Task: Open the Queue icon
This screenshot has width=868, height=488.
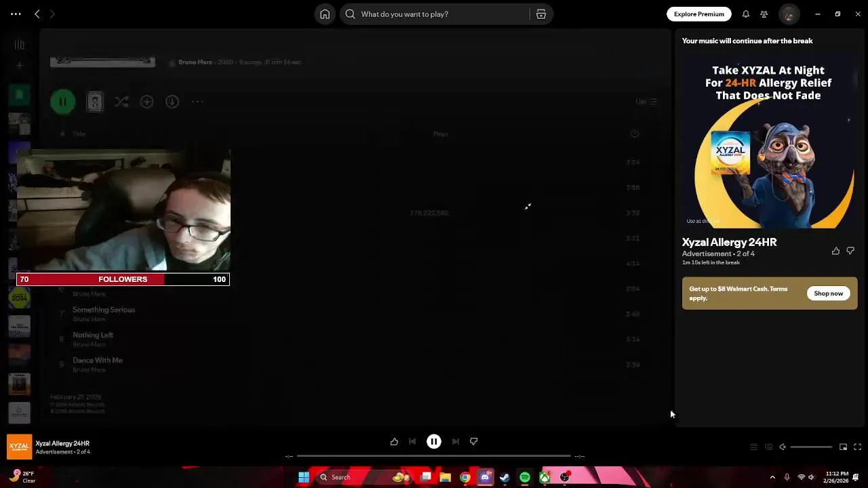Action: click(x=753, y=447)
